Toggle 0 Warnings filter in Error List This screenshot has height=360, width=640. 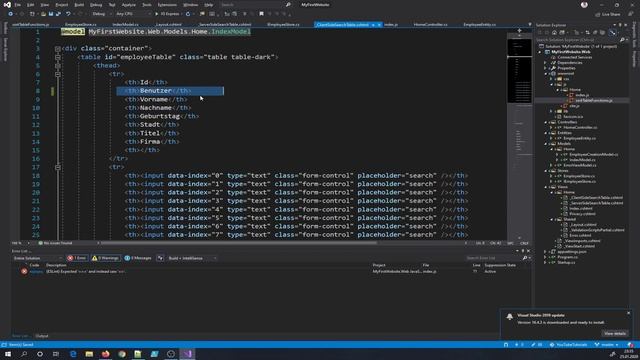[105, 258]
